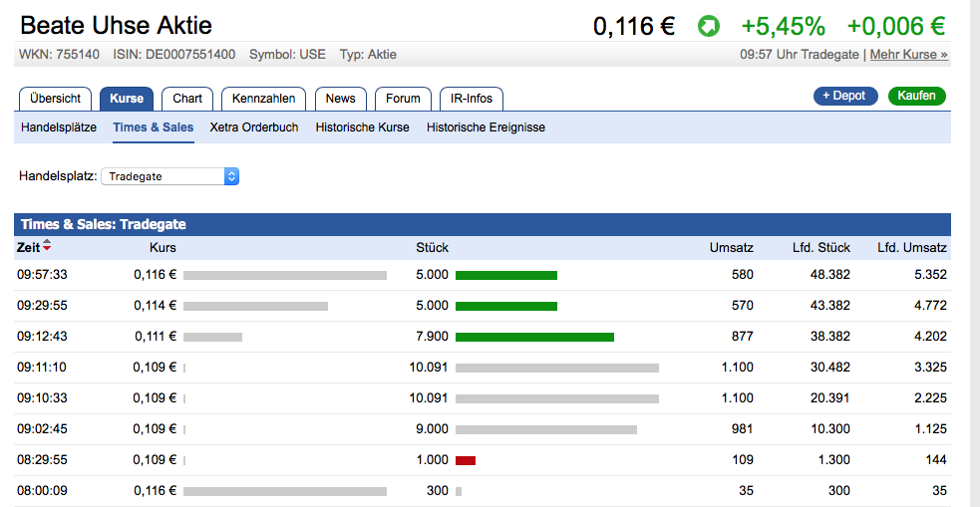Click the Zeit column header
The image size is (980, 507).
point(29,247)
